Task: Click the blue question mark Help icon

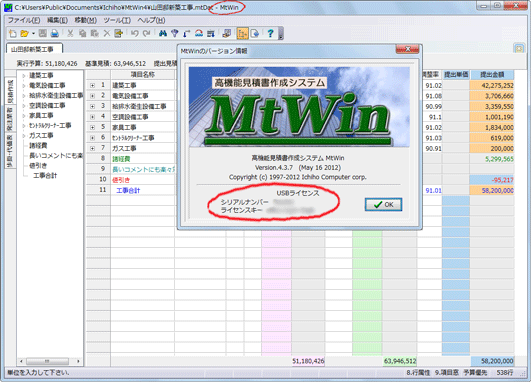Action: 270,33
